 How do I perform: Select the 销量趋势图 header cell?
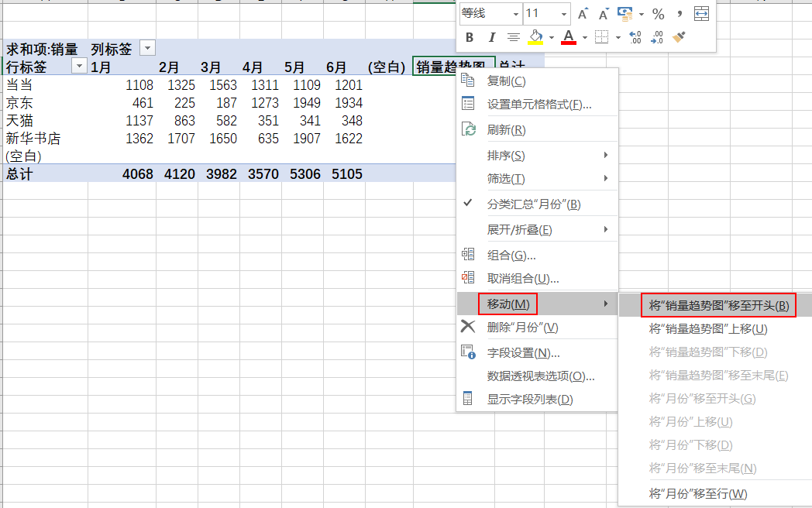tap(453, 67)
